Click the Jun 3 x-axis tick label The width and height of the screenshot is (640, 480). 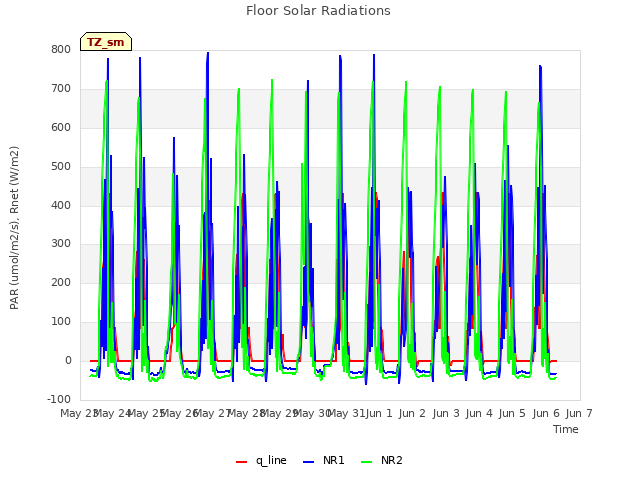point(446,413)
